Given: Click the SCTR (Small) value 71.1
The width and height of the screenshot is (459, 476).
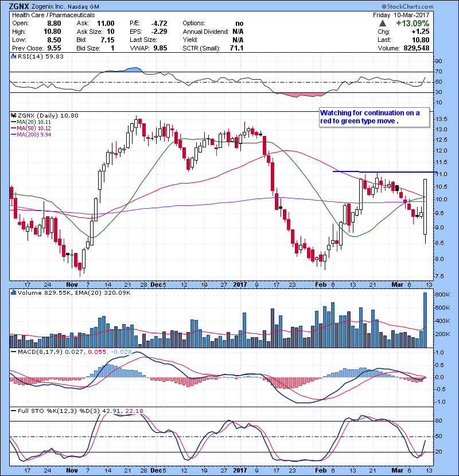Looking at the screenshot, I should click(236, 48).
